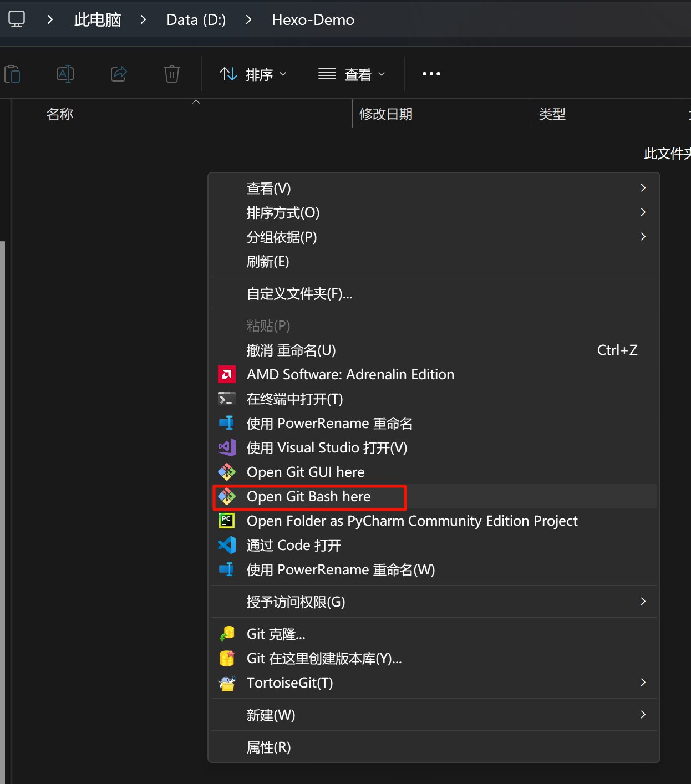Click the TortoiseGit turtle icon
Screen dimensions: 691x784
click(x=226, y=683)
